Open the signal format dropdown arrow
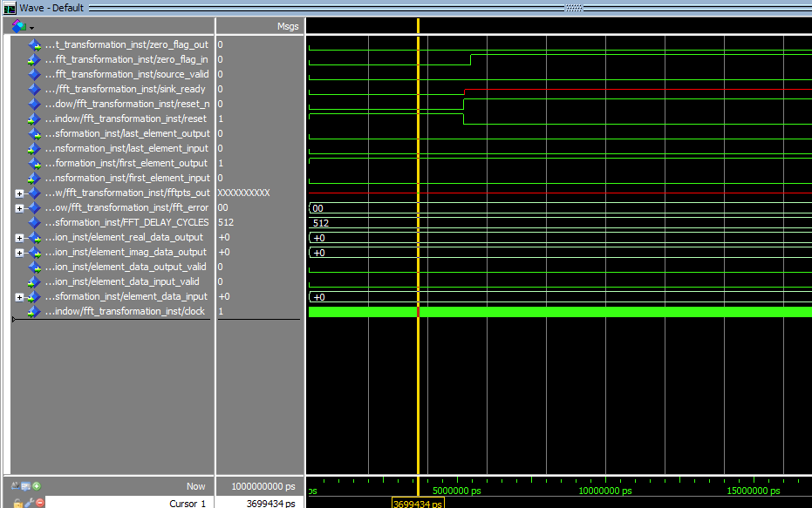Viewport: 812px width, 508px height. click(31, 27)
